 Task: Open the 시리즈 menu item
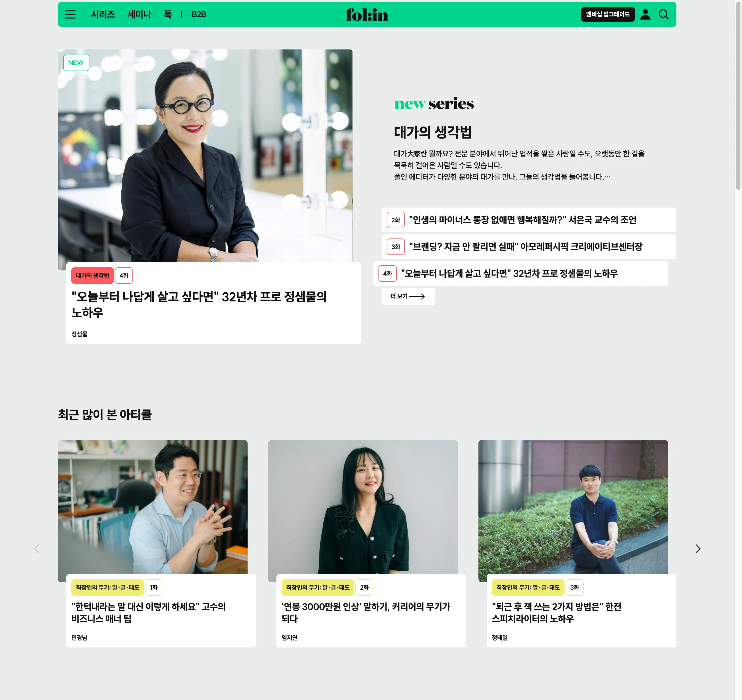(x=103, y=15)
